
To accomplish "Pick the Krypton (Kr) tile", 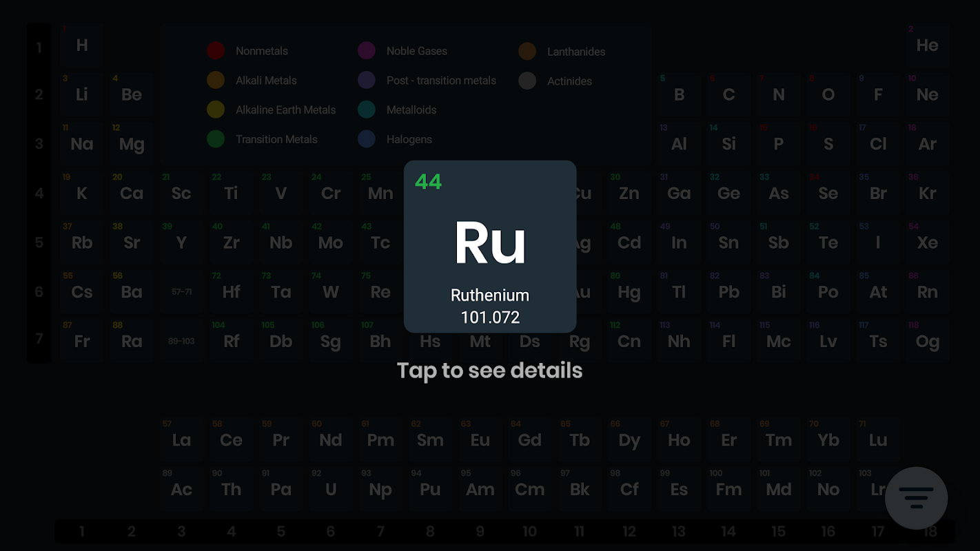I will (928, 194).
